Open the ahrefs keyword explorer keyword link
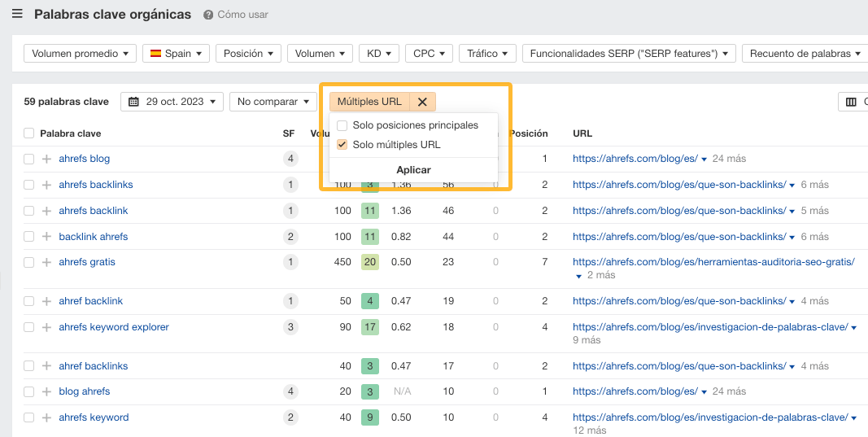Screen dimensions: 868x437 coord(114,327)
